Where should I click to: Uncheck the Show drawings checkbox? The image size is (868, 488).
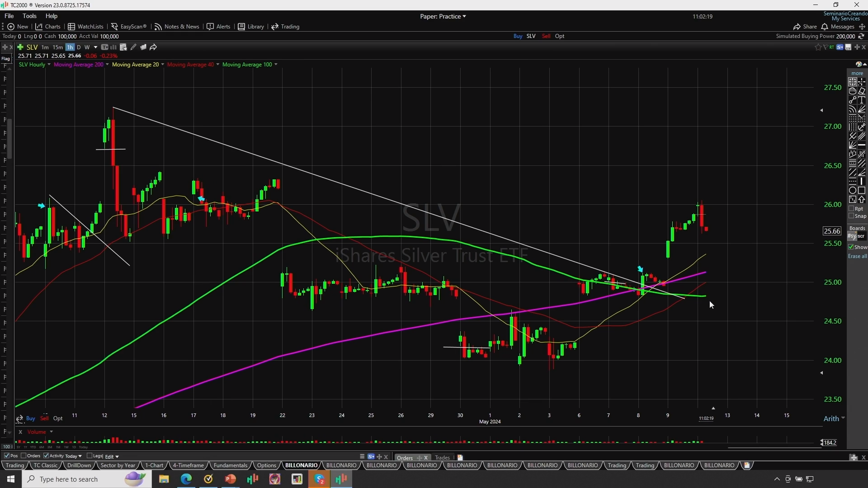pos(851,247)
